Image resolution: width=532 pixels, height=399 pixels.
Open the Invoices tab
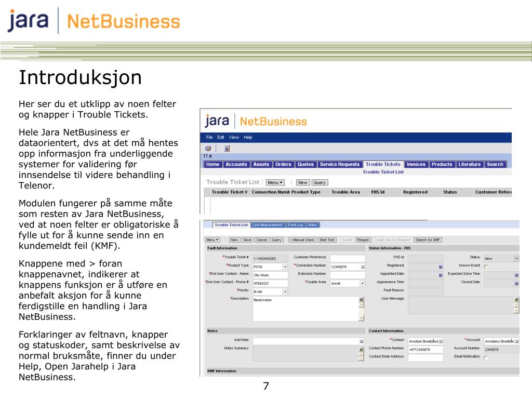click(416, 164)
